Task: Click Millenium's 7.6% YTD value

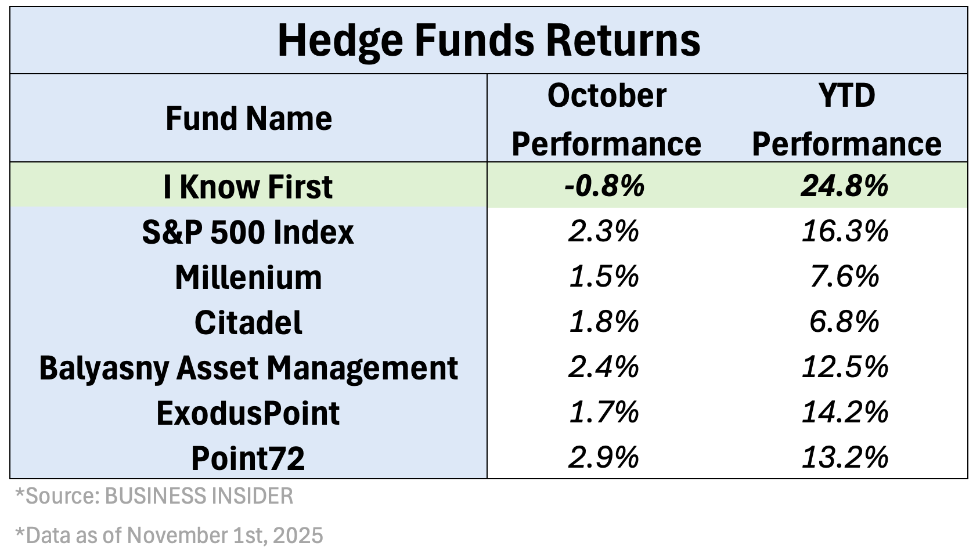Action: (x=845, y=277)
